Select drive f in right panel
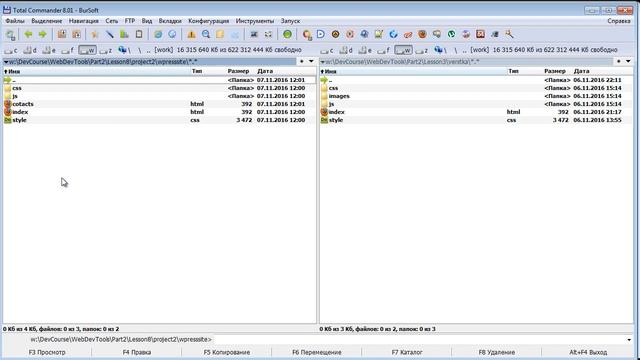Screen dimensions: 640x360 click(383, 50)
